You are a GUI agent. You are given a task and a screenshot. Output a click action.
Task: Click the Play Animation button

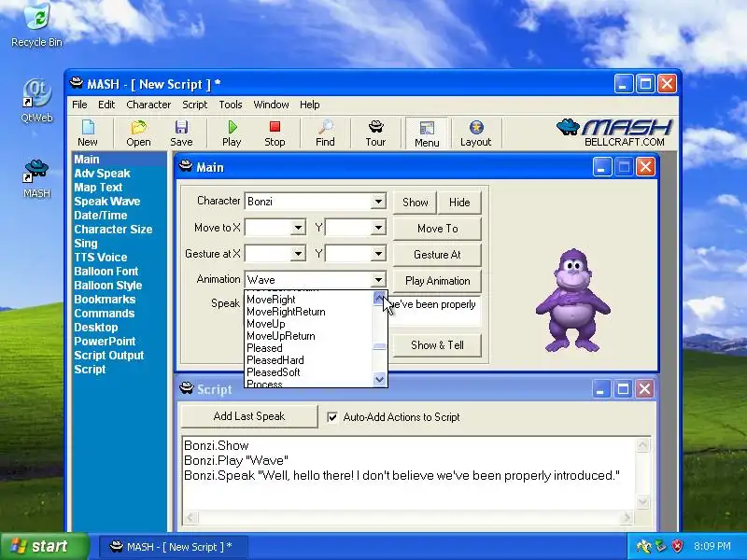click(x=437, y=281)
